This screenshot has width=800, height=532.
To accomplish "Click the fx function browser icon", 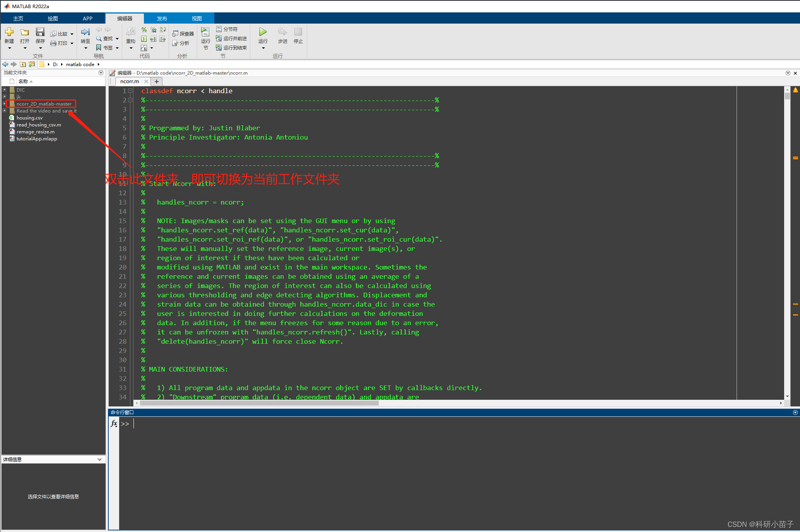I will (114, 423).
